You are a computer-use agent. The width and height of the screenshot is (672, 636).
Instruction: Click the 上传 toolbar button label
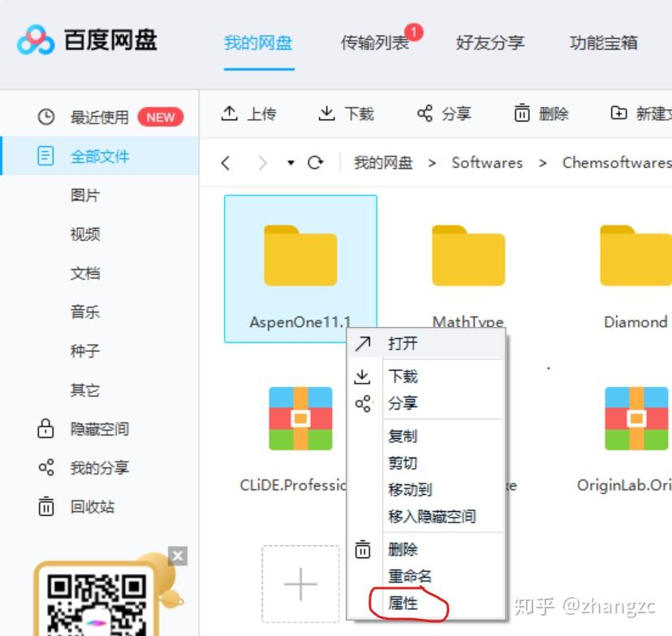(262, 114)
